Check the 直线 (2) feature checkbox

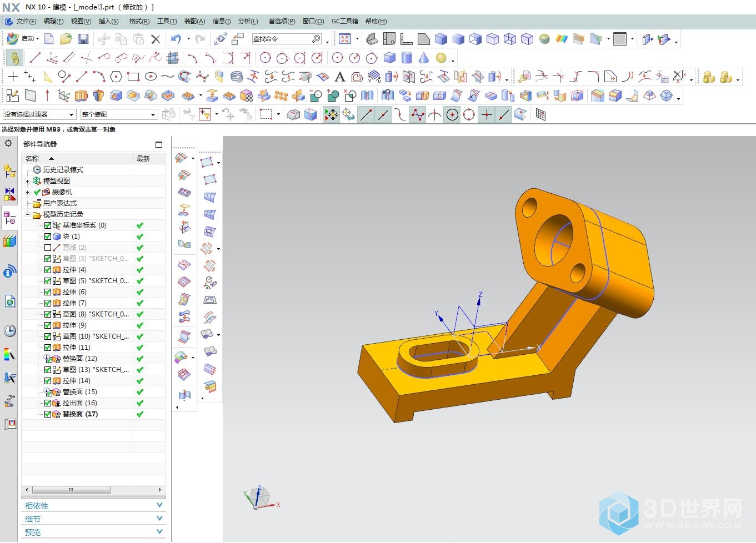(47, 248)
